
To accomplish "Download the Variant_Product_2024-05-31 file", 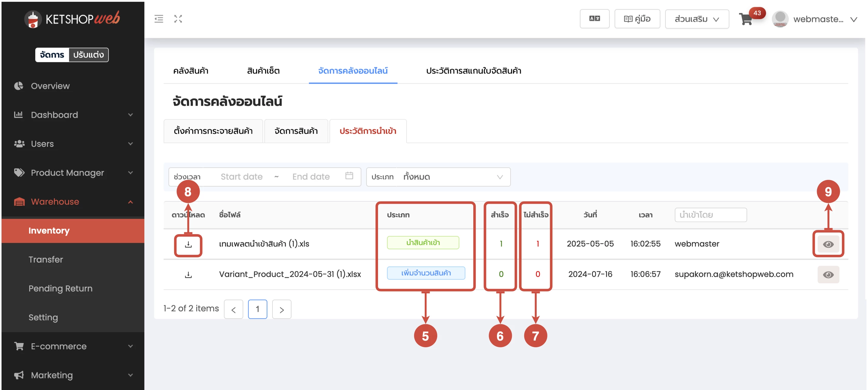I will (188, 275).
